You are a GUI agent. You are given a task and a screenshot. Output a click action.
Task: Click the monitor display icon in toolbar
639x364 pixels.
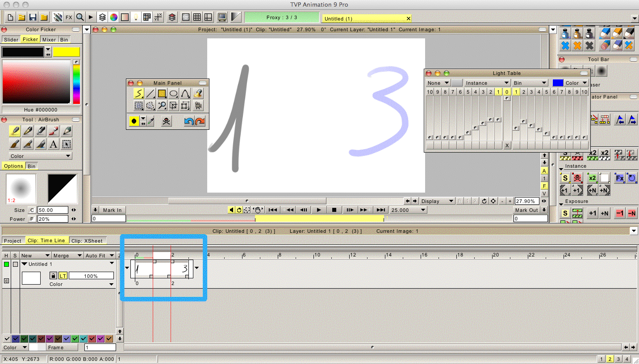(x=222, y=17)
